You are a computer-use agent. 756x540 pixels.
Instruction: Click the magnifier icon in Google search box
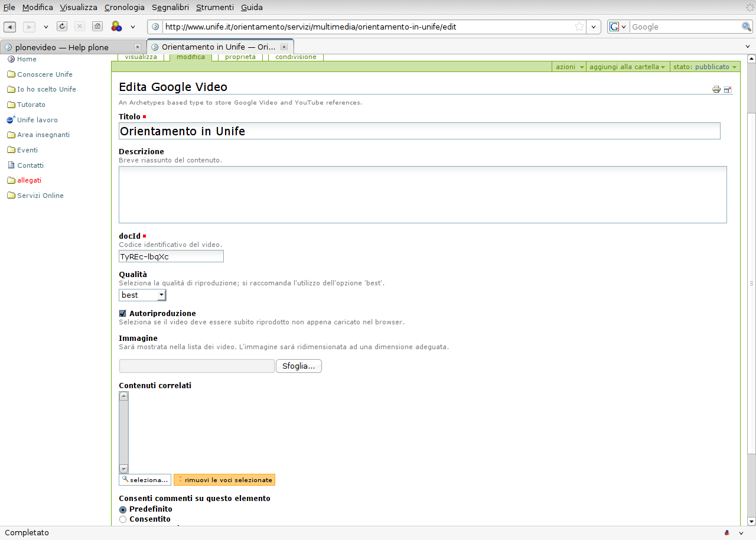pyautogui.click(x=747, y=27)
